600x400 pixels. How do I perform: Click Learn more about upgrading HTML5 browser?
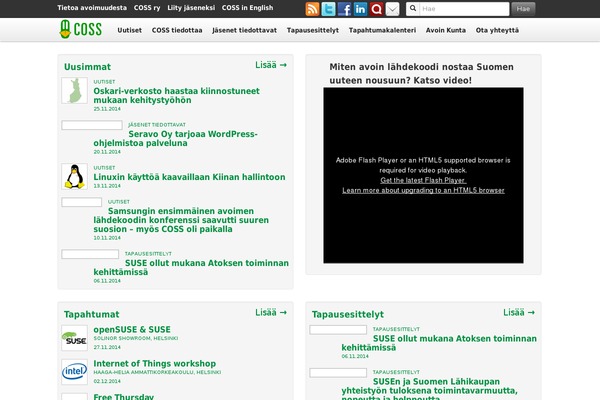click(x=423, y=190)
